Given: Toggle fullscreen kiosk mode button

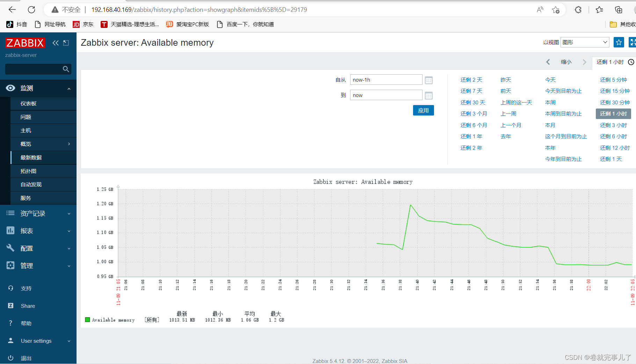Looking at the screenshot, I should [x=632, y=42].
